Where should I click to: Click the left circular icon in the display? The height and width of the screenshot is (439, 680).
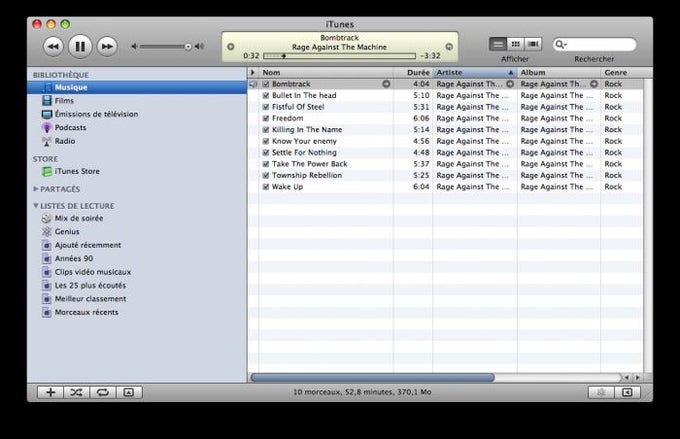231,46
